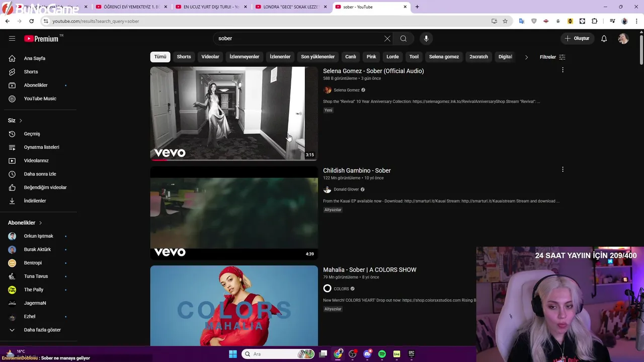Select the Videolar filter chip

[210, 57]
